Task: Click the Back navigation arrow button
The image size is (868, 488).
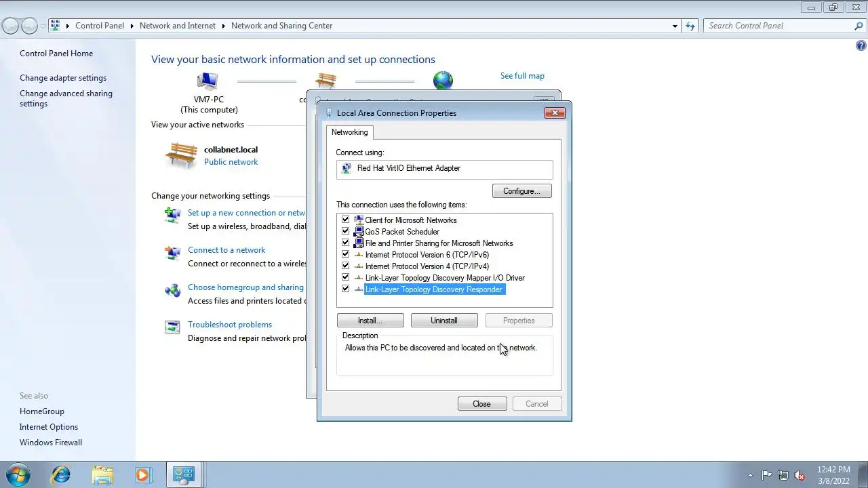Action: click(10, 26)
